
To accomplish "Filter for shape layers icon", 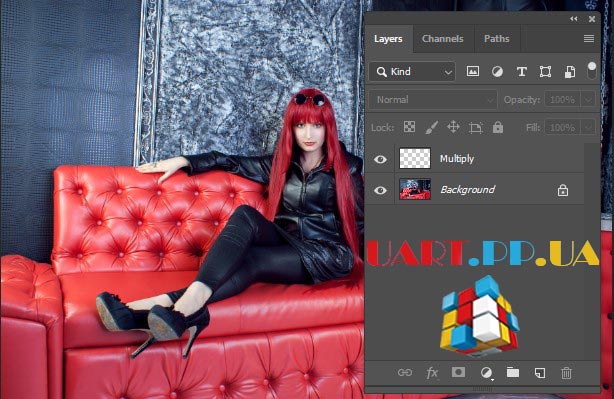I will click(x=545, y=72).
